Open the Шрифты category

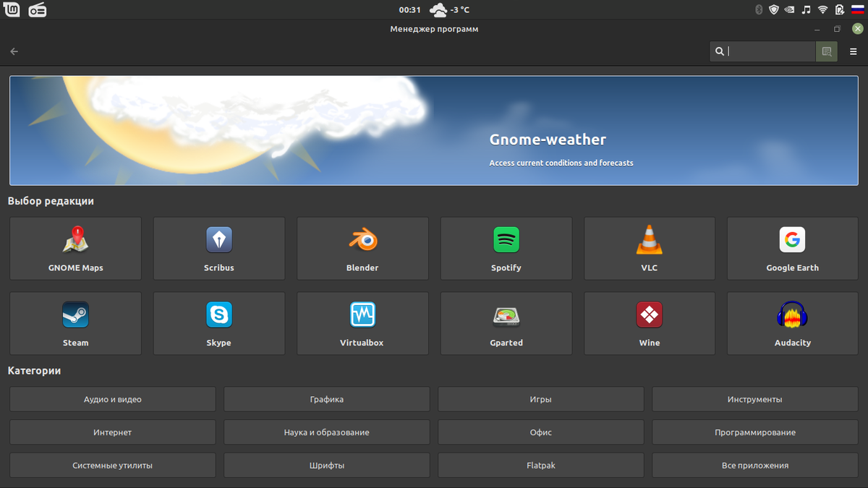(x=326, y=466)
